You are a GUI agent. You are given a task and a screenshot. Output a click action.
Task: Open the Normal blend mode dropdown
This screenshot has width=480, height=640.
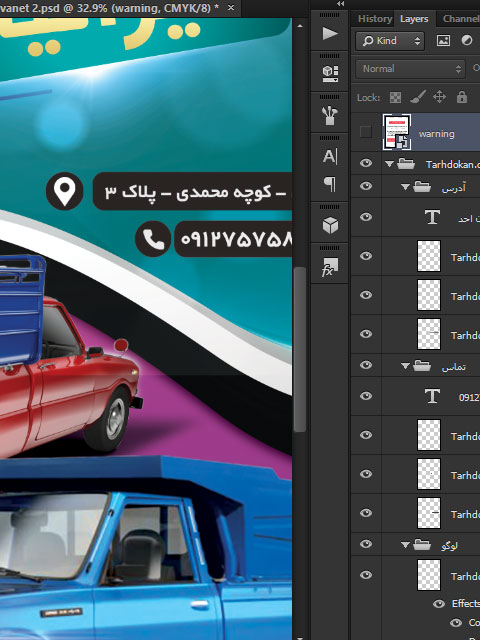click(x=410, y=69)
